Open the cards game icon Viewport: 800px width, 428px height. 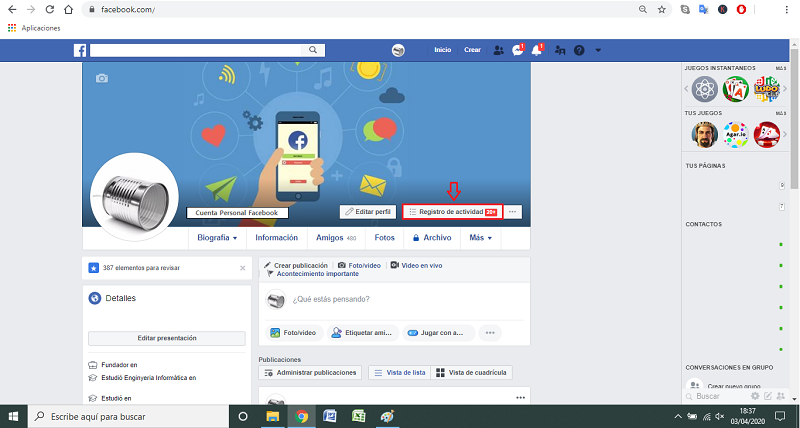click(x=736, y=89)
